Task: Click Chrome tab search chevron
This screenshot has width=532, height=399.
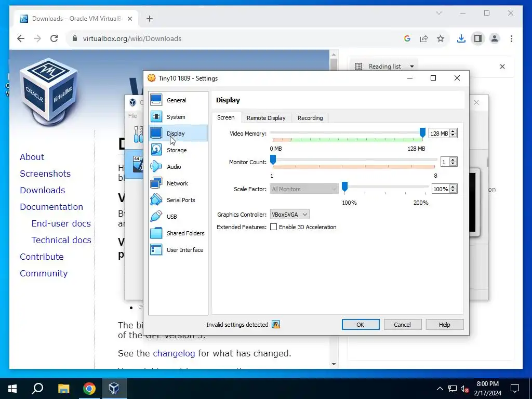Action: click(x=439, y=13)
